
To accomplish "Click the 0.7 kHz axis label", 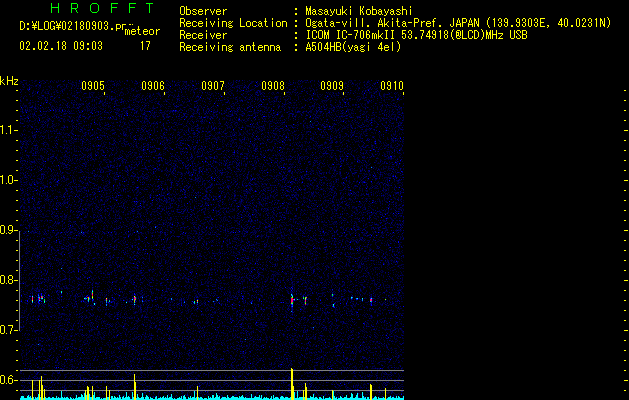I will 8,330.
